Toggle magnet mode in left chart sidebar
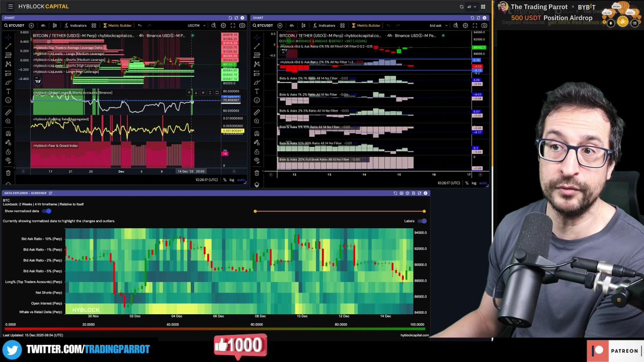This screenshot has width=644, height=362. [8, 133]
